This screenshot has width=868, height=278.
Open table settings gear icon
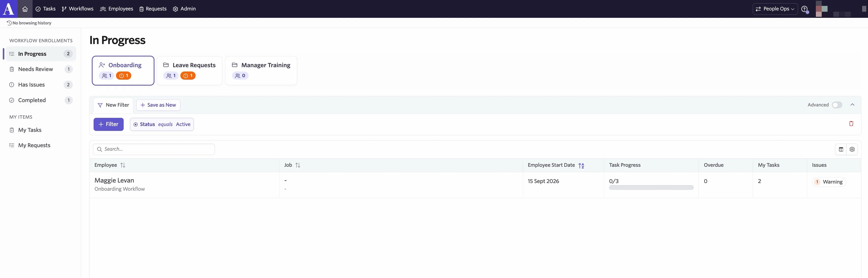852,149
